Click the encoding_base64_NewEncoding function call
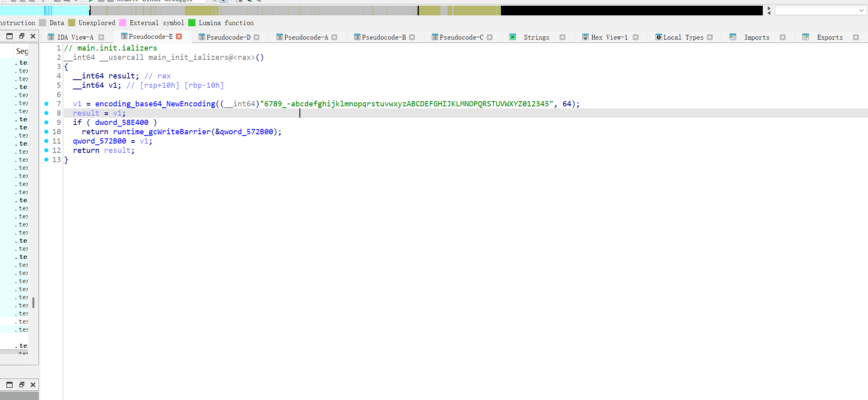This screenshot has width=868, height=400. click(155, 104)
